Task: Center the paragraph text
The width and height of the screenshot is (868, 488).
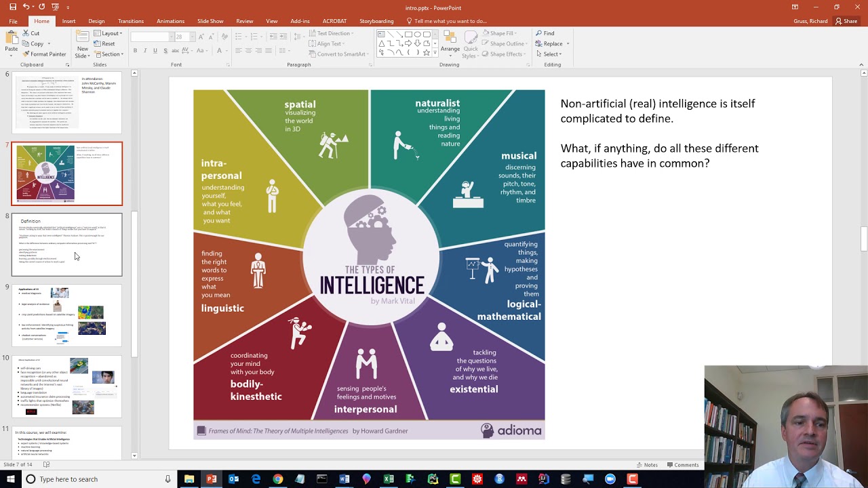Action: (x=248, y=51)
